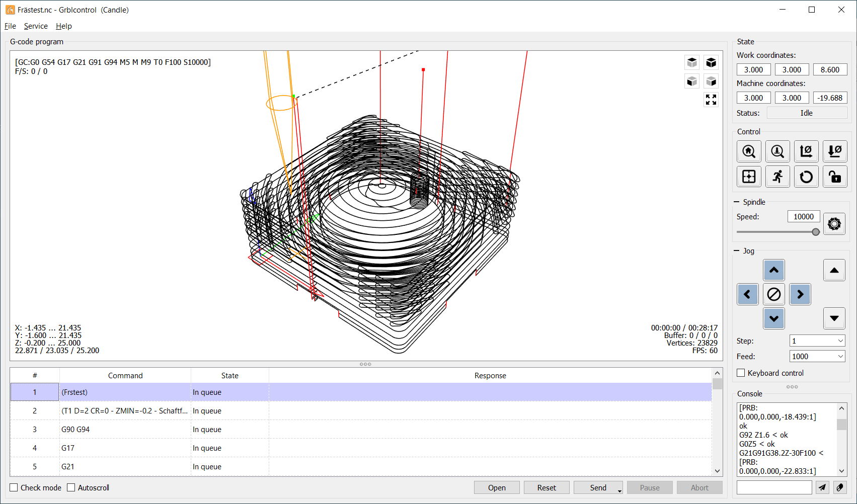Click the Zero Z icon
The image size is (857, 504).
[x=835, y=151]
